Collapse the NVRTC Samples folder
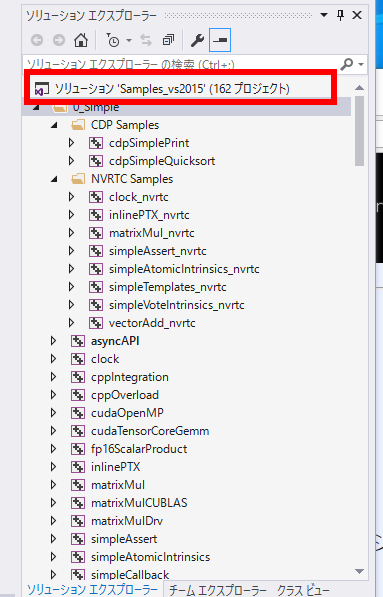The width and height of the screenshot is (383, 597). point(54,179)
